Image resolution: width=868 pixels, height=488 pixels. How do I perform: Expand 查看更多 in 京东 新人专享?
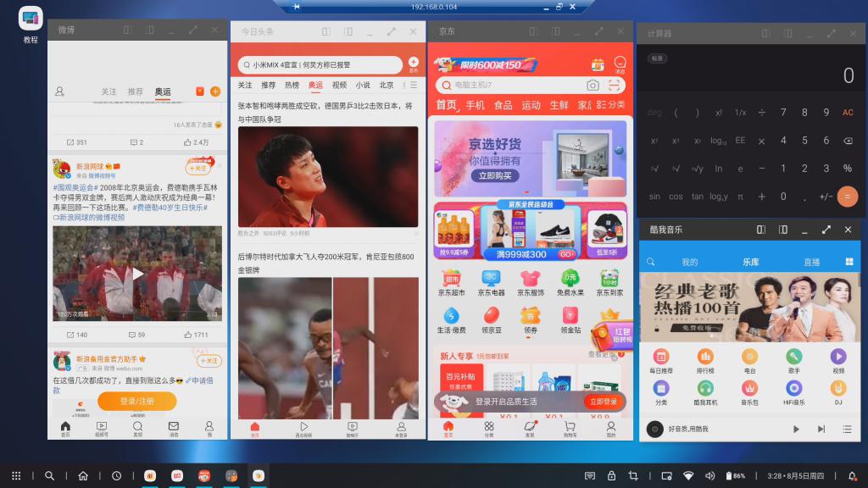[x=606, y=354]
